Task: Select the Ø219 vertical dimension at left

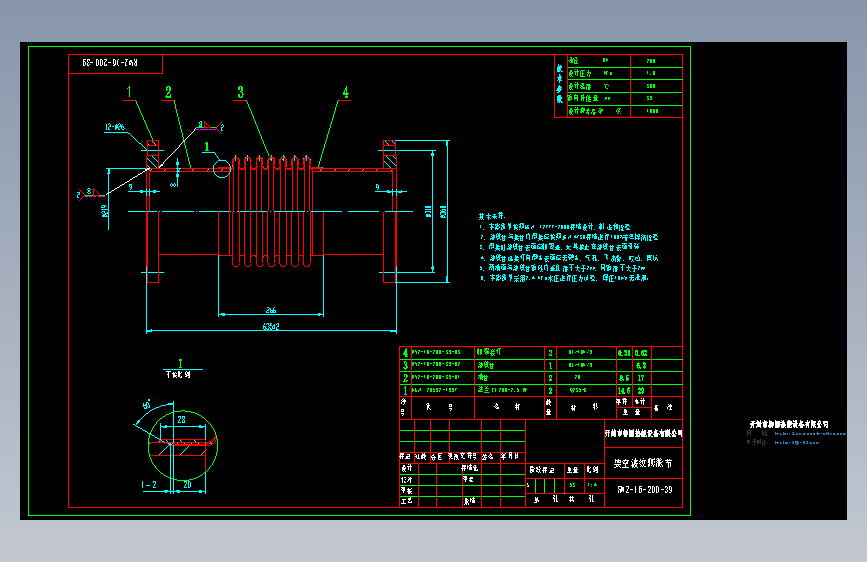Action: 105,211
